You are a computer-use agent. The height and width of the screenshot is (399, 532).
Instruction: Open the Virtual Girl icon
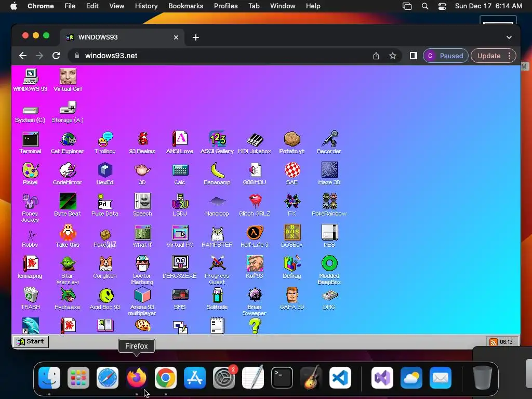(68, 80)
